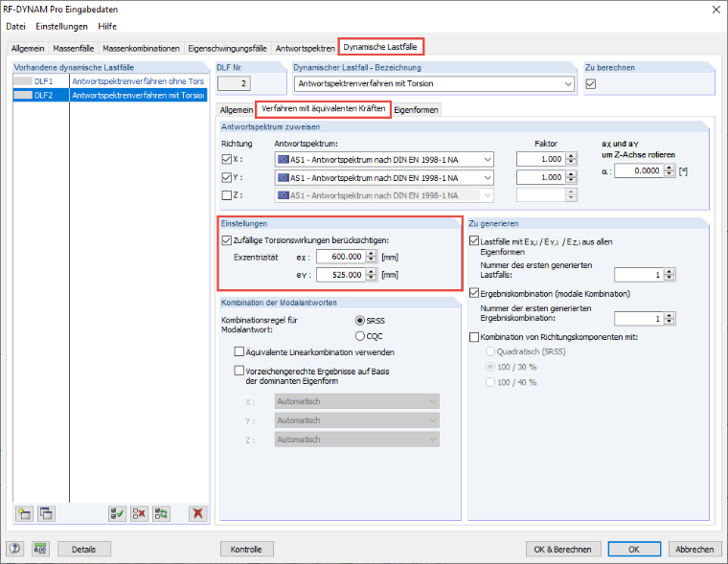Delete the selected dynamic load case
The image size is (728, 564).
tap(197, 513)
